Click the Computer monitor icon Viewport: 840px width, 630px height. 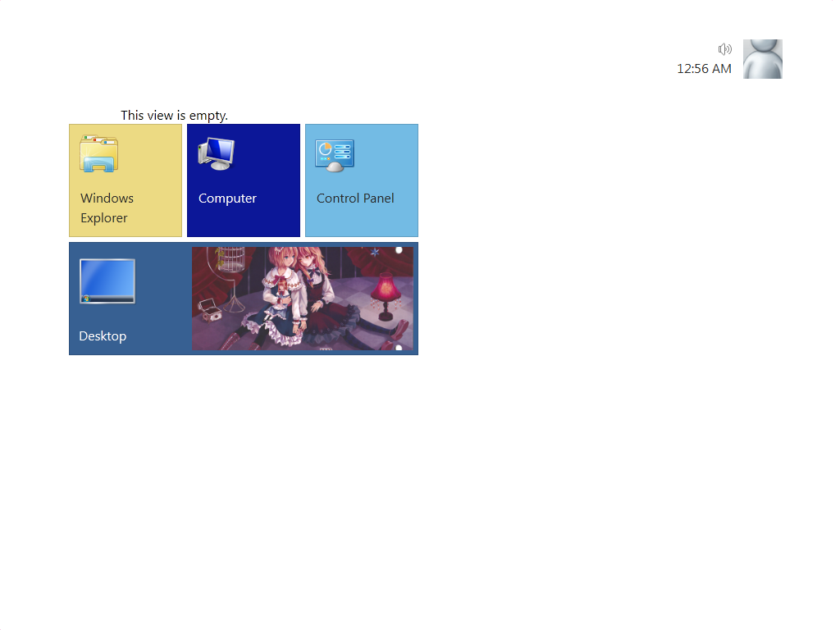click(217, 153)
